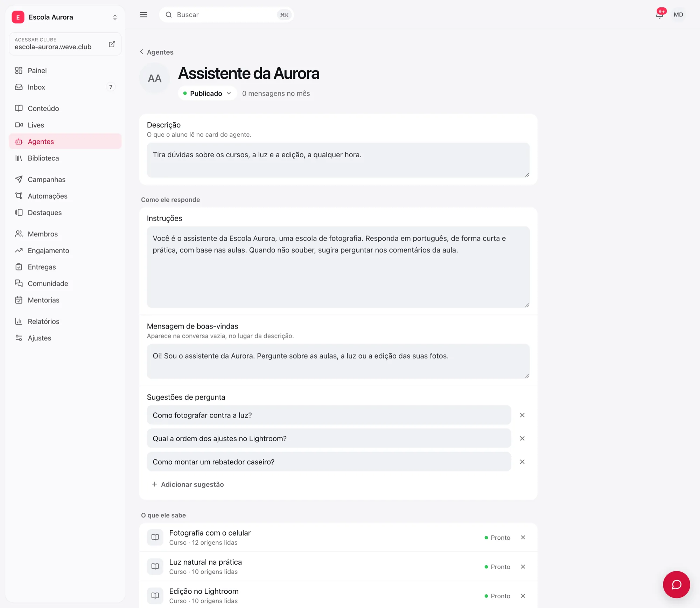The image size is (700, 608).
Task: Click into the Mensagem de boas-vindas field
Action: [x=338, y=361]
